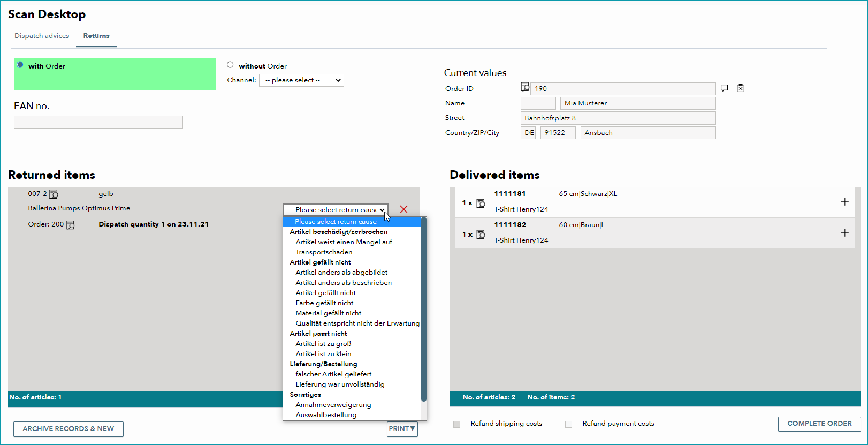The height and width of the screenshot is (445, 868).
Task: Choose 'Transportschaden' return cause
Action: [324, 252]
